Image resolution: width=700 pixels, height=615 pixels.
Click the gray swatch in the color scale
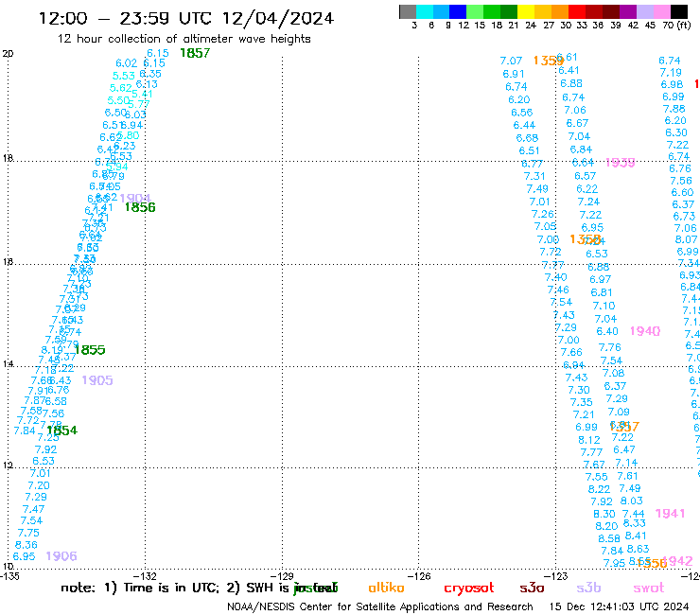[x=408, y=11]
